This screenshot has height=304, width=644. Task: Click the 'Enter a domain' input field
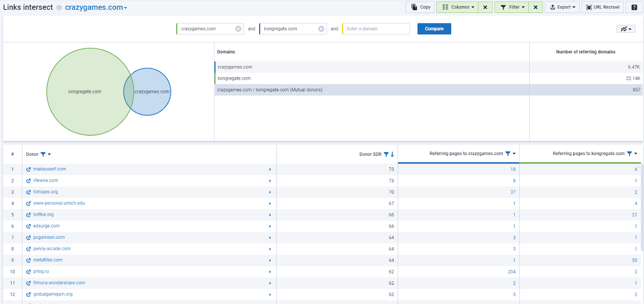376,29
